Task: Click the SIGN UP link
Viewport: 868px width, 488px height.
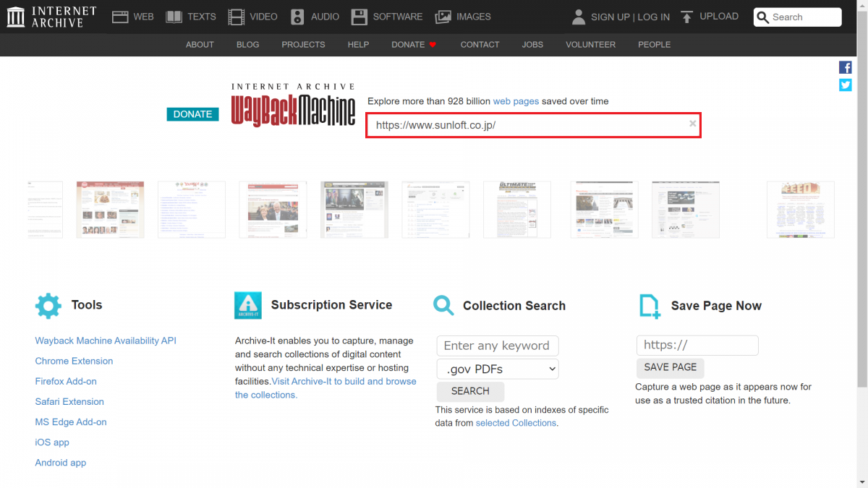Action: pyautogui.click(x=610, y=17)
